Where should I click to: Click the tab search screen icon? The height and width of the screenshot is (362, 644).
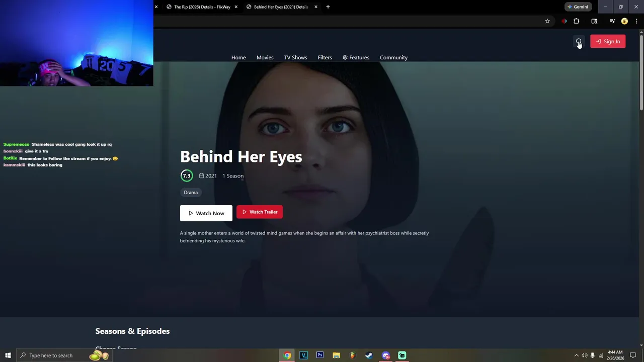[594, 21]
